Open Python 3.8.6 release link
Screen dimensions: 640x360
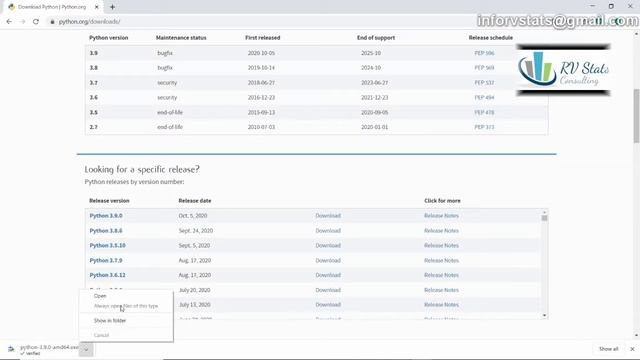pyautogui.click(x=106, y=231)
